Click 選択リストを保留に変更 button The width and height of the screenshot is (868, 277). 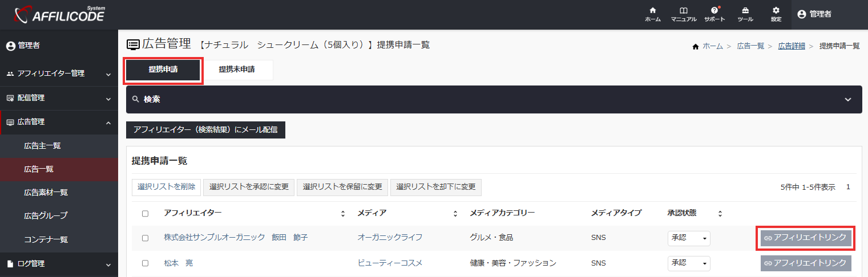342,187
